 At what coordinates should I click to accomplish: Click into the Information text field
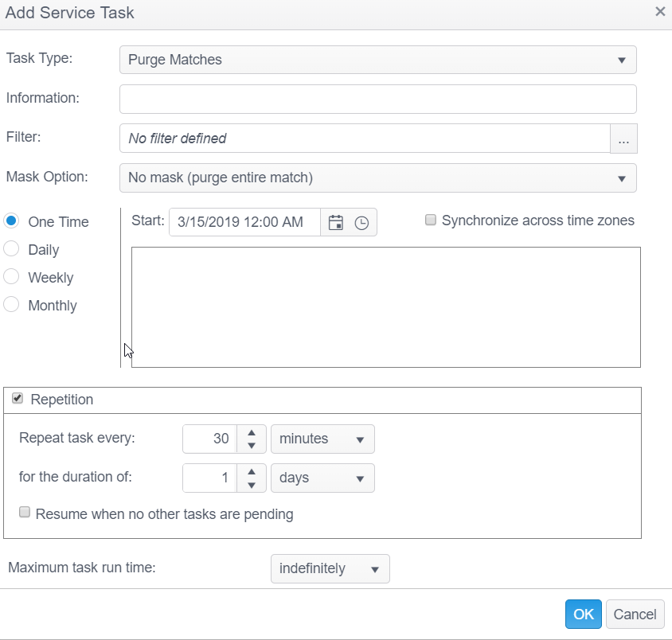tap(377, 100)
